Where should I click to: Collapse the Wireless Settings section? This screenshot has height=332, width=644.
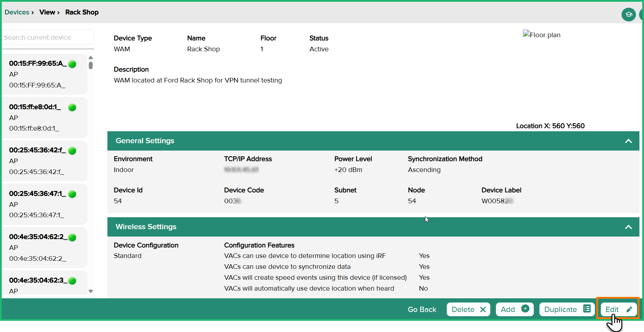pos(628,227)
